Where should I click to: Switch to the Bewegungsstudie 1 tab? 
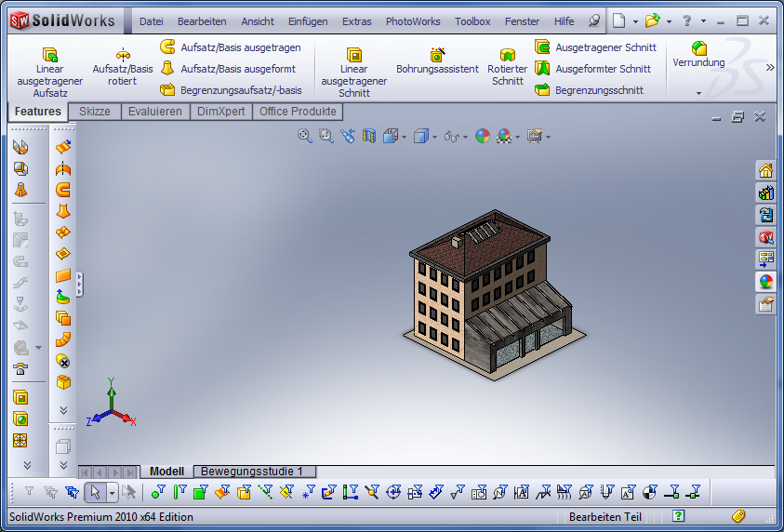coord(252,472)
